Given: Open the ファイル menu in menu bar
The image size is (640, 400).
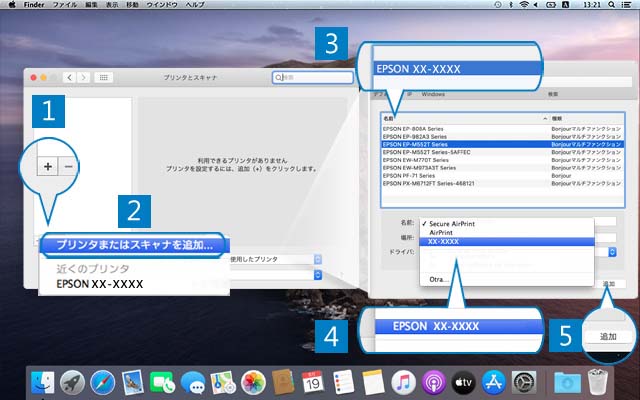Looking at the screenshot, I should point(65,6).
